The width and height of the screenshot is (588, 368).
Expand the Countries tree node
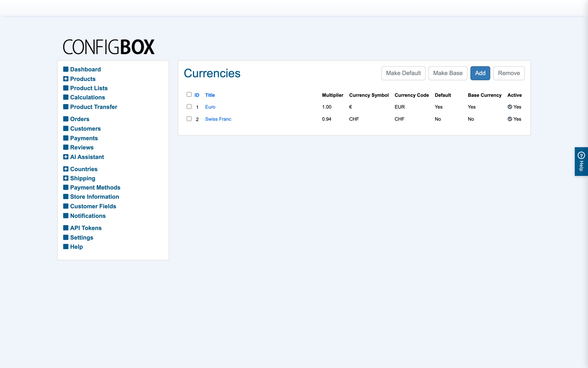[66, 169]
